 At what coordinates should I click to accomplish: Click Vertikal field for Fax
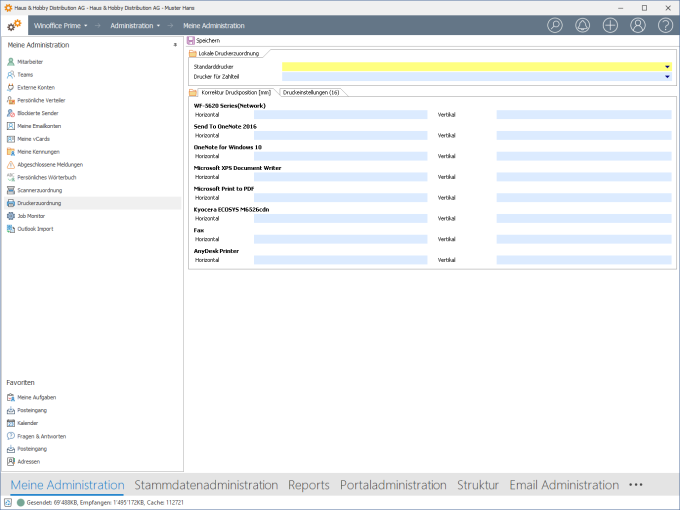click(x=584, y=239)
